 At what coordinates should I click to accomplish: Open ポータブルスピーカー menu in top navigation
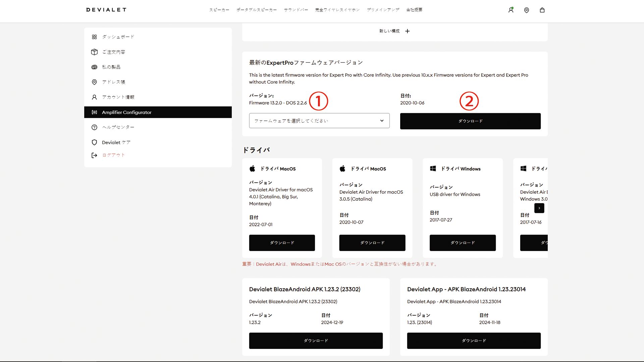coord(257,10)
